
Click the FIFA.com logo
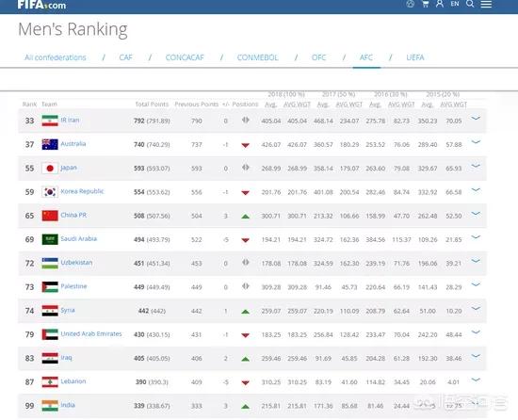tap(41, 5)
